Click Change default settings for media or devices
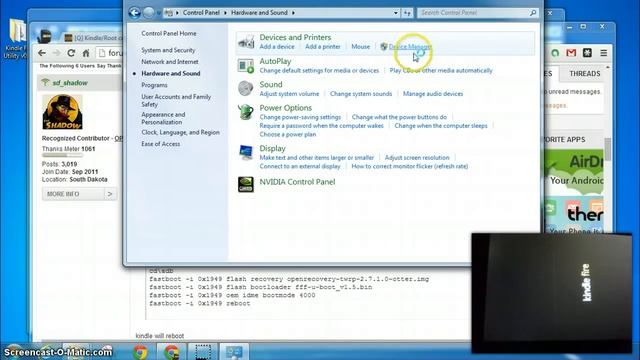 click(319, 71)
